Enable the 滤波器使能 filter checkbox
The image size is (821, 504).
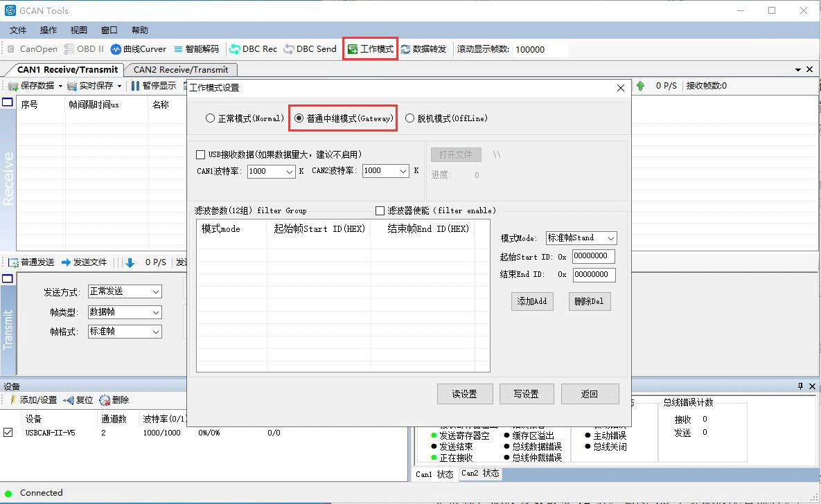point(380,210)
